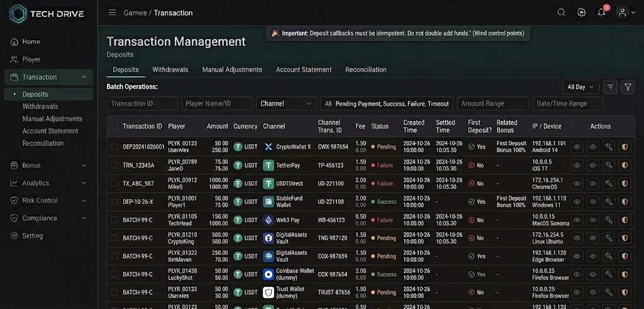
Task: Click shield icon in TX_ABC_987 row
Action: (x=625, y=183)
